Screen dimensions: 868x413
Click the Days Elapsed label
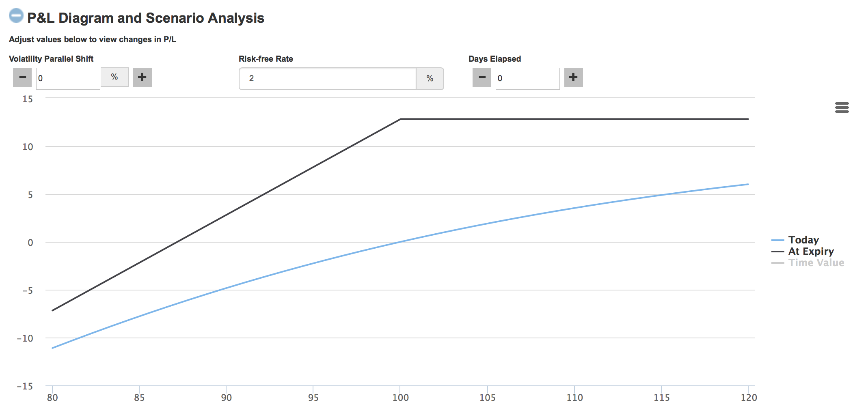coord(494,59)
